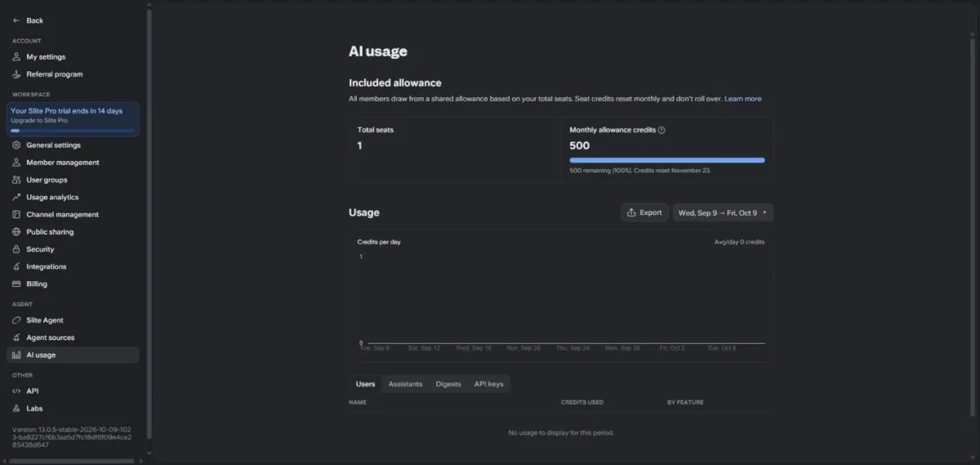Click the Billing card icon
The image size is (980, 465).
(x=16, y=284)
